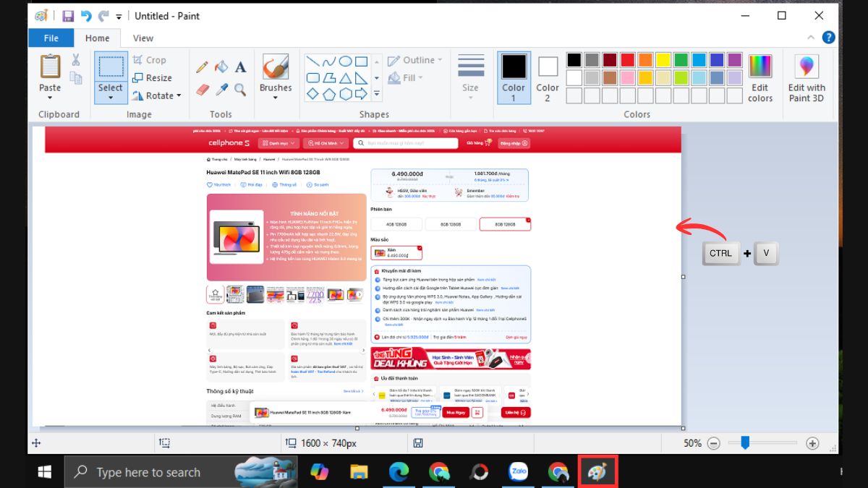Pick the Triangle shape

346,78
